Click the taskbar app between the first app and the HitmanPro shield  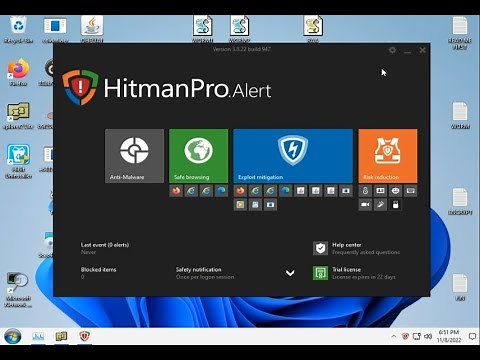pyautogui.click(x=61, y=336)
